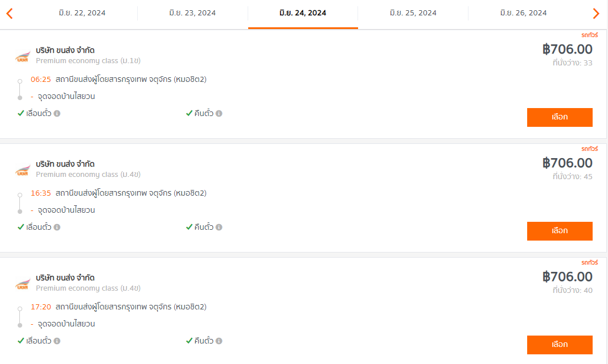Select the 16:35 departure with เลือก button
Screen dimensions: 608x364
[x=560, y=231]
